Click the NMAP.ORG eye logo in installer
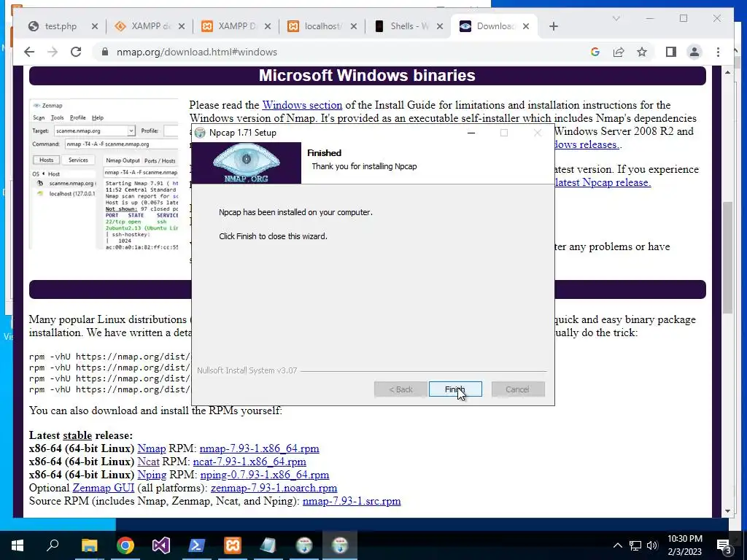This screenshot has width=747, height=560. (x=247, y=163)
